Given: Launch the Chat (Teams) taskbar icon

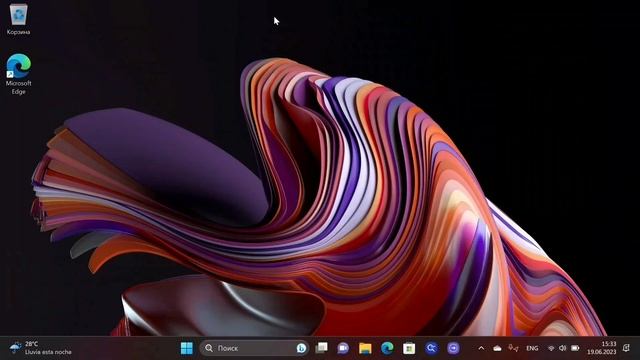Looking at the screenshot, I should point(343,348).
